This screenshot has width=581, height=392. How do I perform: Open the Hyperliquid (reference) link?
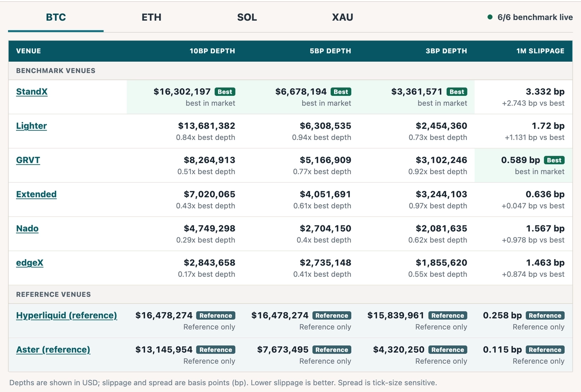[x=66, y=315]
